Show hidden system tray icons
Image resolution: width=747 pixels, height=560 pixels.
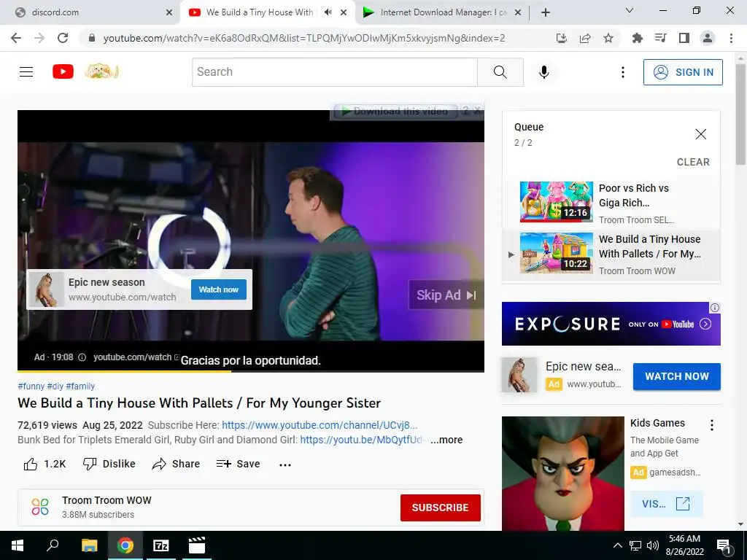click(617, 545)
